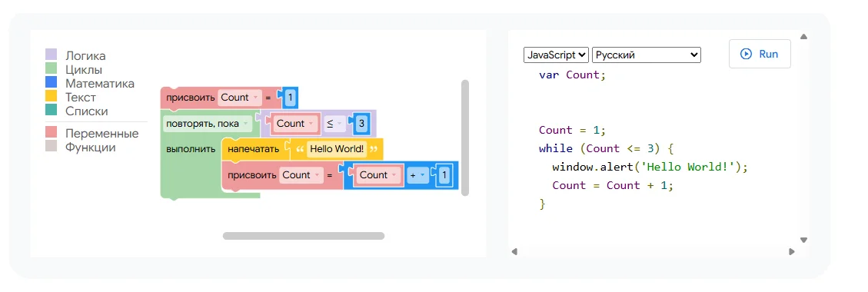Click the teal Списки color square

[52, 110]
